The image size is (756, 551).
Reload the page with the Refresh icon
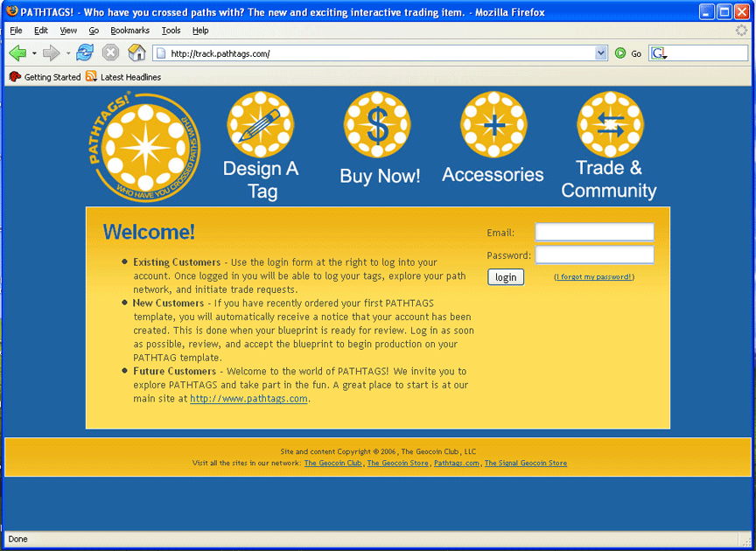pyautogui.click(x=85, y=52)
